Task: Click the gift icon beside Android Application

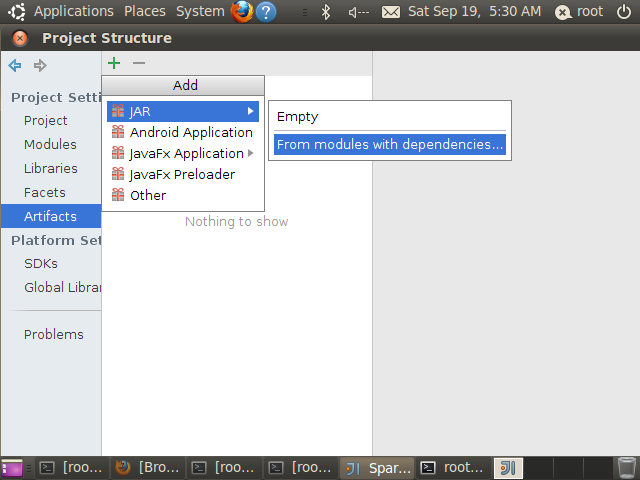Action: pyautogui.click(x=118, y=132)
